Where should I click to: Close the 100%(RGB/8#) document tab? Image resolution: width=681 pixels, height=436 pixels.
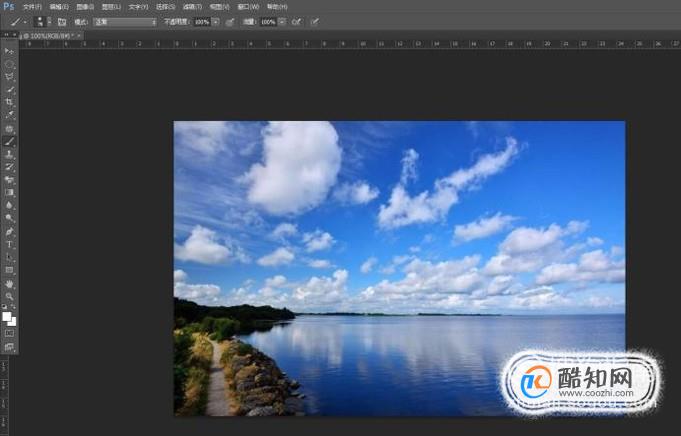(x=79, y=36)
